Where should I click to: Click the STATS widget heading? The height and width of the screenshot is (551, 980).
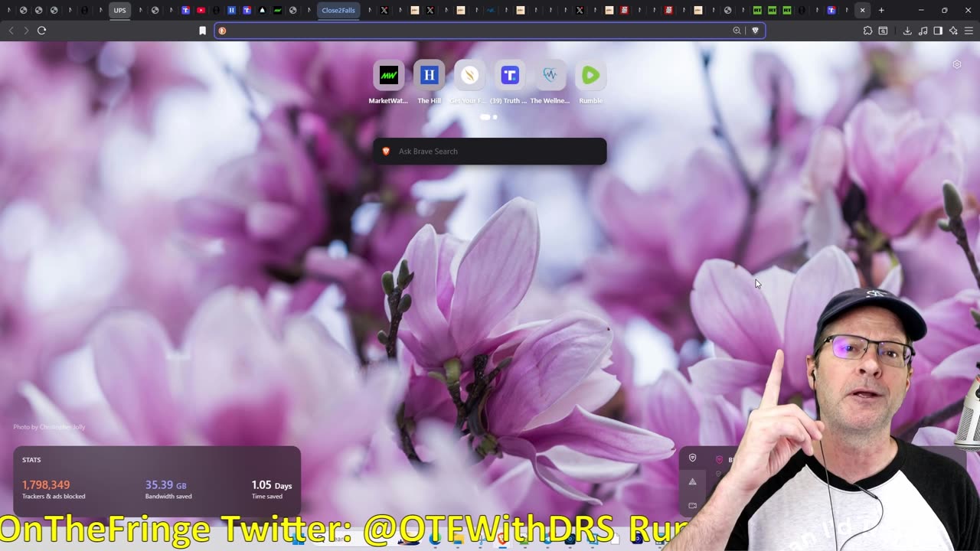pyautogui.click(x=31, y=460)
